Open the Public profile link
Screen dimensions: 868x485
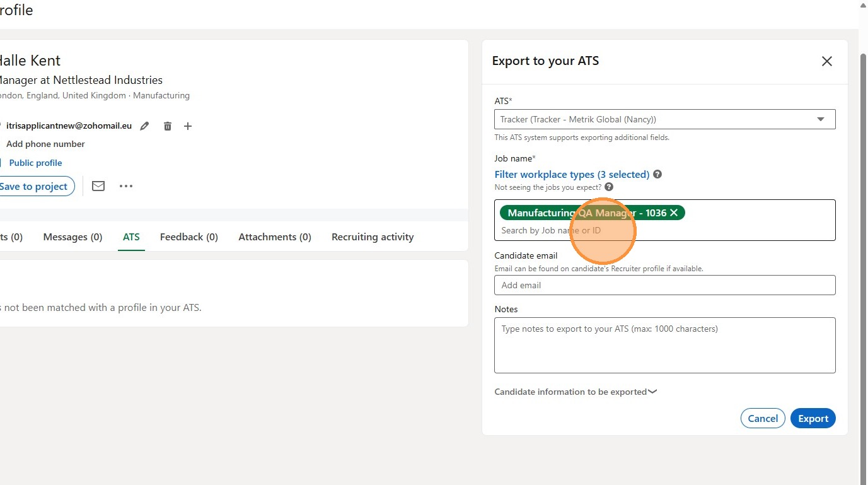pos(35,163)
